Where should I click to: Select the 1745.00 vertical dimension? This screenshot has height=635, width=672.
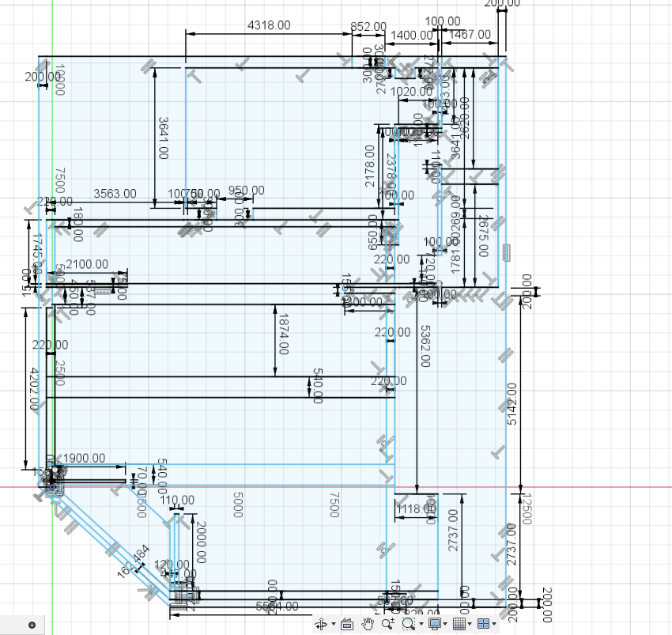(x=37, y=255)
